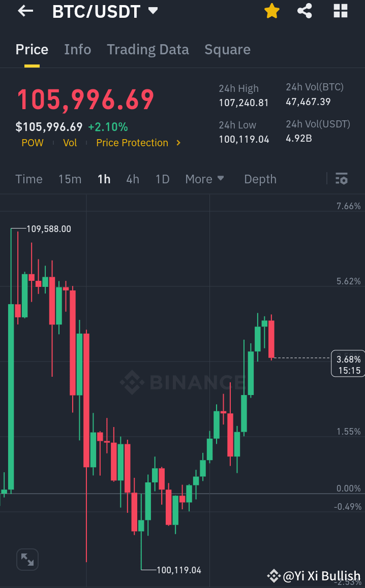
Task: Open the Price Protection link
Action: 132,143
